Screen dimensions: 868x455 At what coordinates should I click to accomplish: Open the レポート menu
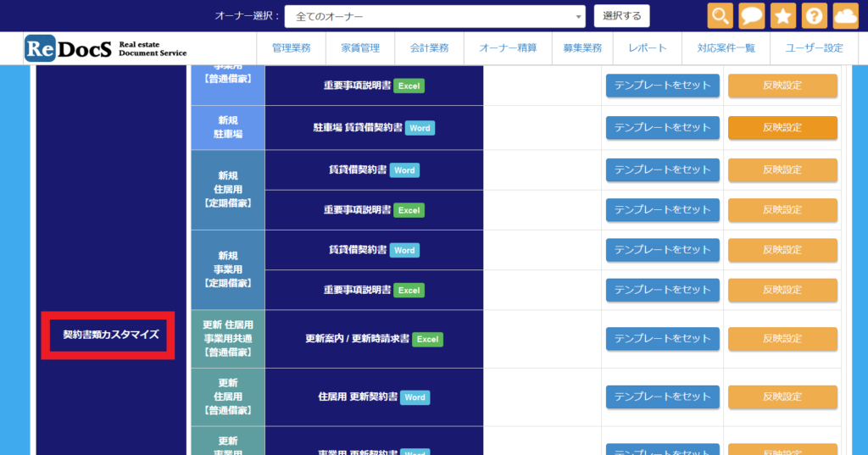coord(647,48)
